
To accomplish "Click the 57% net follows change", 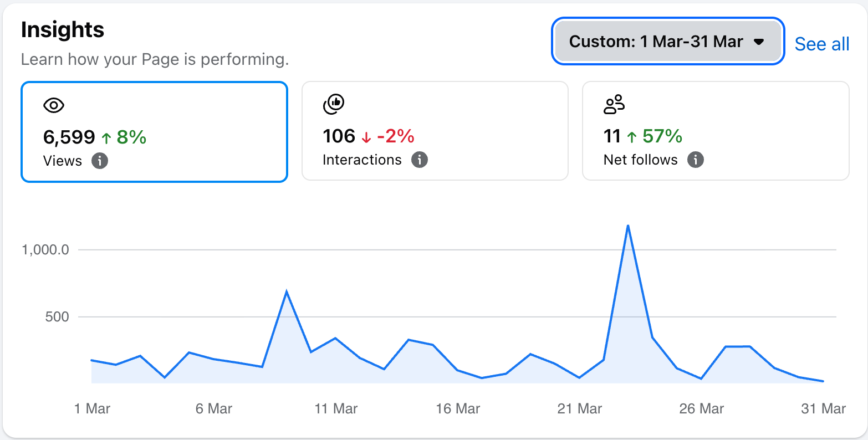I will click(x=662, y=136).
